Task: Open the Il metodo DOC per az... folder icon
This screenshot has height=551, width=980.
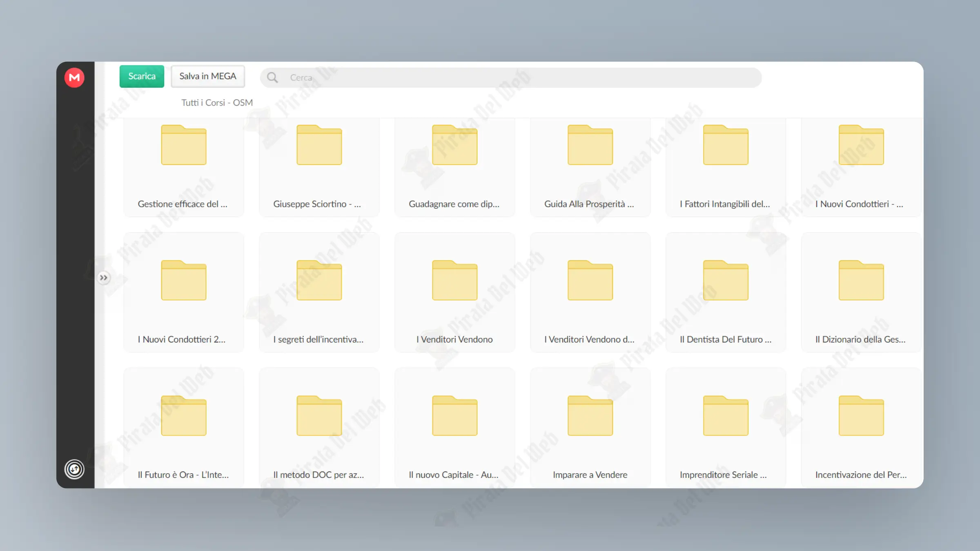Action: tap(319, 416)
